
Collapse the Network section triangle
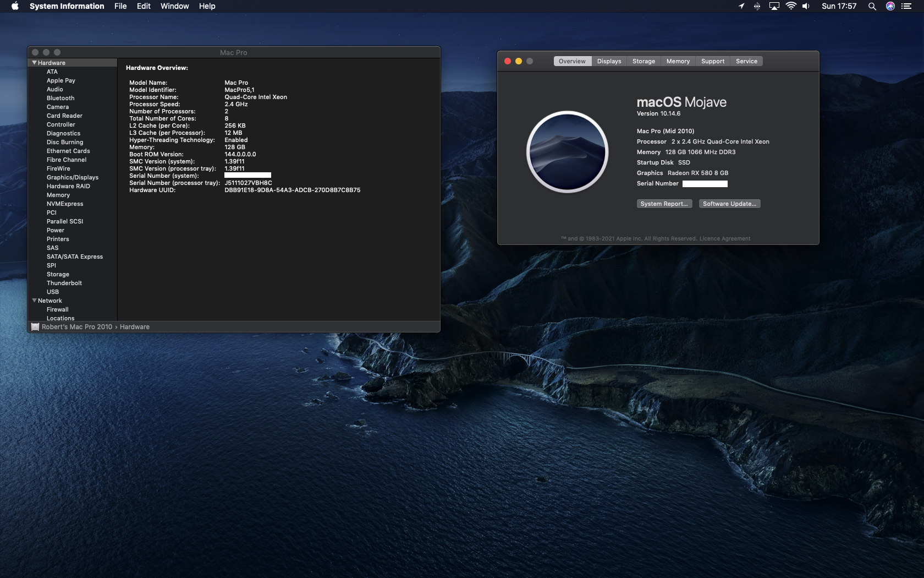(x=35, y=301)
